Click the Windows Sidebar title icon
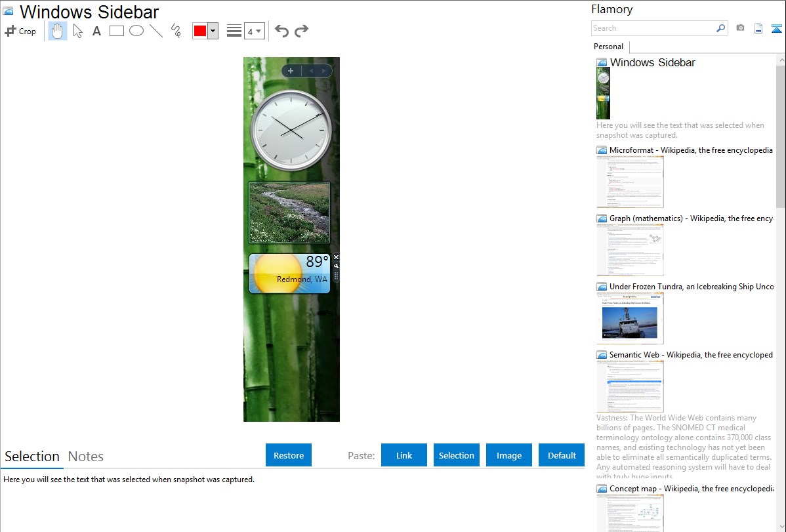 tap(9, 11)
